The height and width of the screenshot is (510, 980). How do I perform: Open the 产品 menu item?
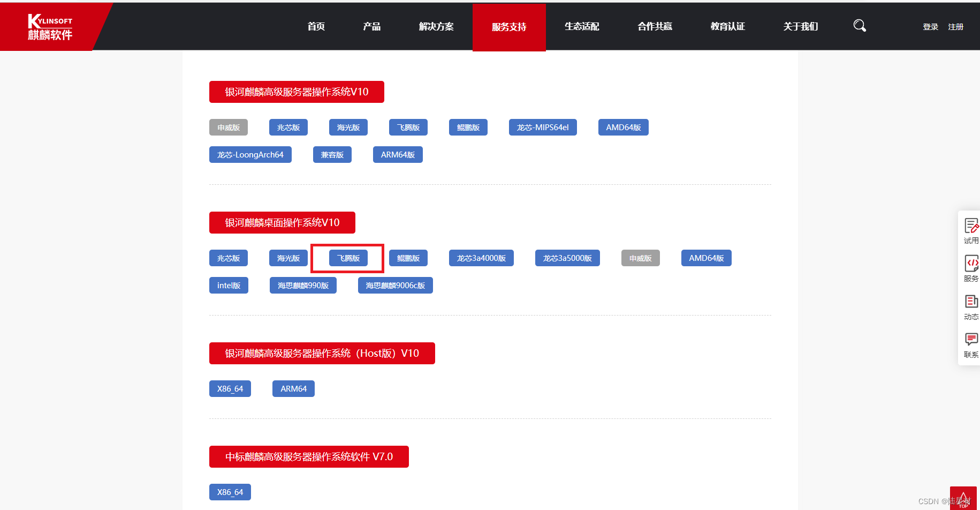(x=372, y=26)
